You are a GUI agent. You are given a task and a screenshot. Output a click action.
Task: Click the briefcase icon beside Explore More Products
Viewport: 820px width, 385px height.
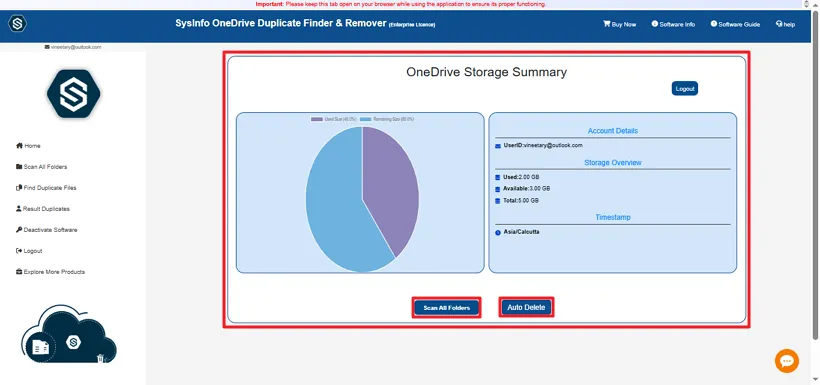(x=19, y=272)
